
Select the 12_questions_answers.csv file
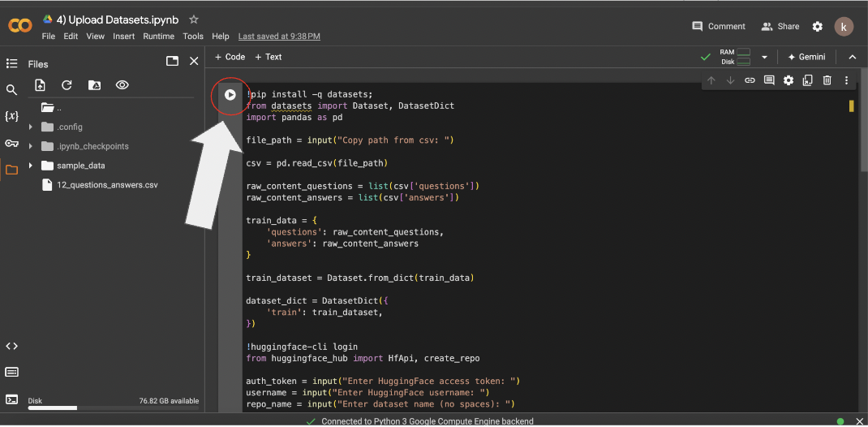[x=107, y=185]
